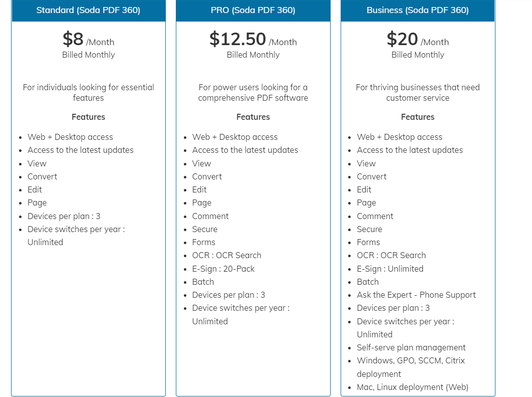The height and width of the screenshot is (397, 532).
Task: Click 'Self-serve plan management' feature
Action: click(x=411, y=347)
